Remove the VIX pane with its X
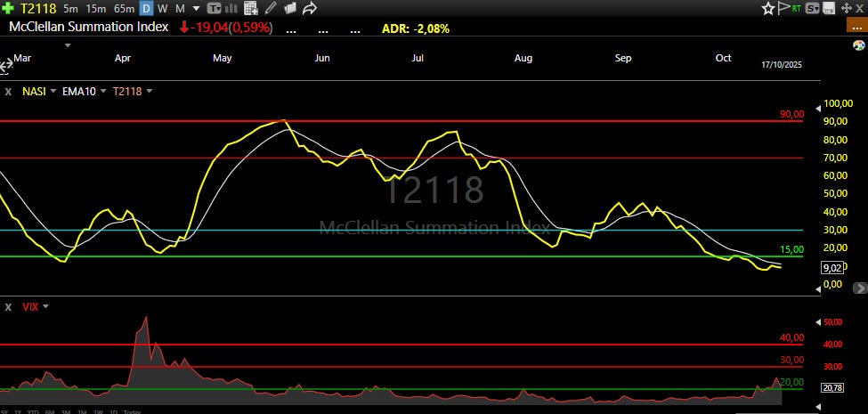This screenshot has height=414, width=868. click(x=8, y=306)
